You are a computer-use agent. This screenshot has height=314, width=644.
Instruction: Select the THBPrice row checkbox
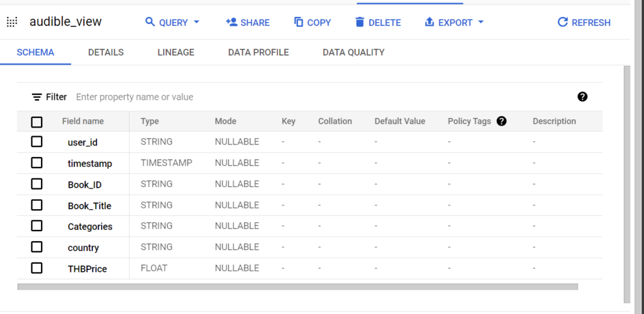pyautogui.click(x=36, y=268)
